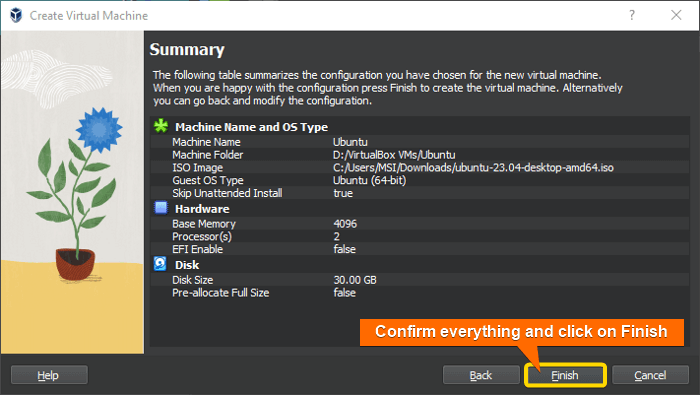Select the Pre-allocate Full Size row label
Image resolution: width=700 pixels, height=395 pixels.
(x=221, y=293)
